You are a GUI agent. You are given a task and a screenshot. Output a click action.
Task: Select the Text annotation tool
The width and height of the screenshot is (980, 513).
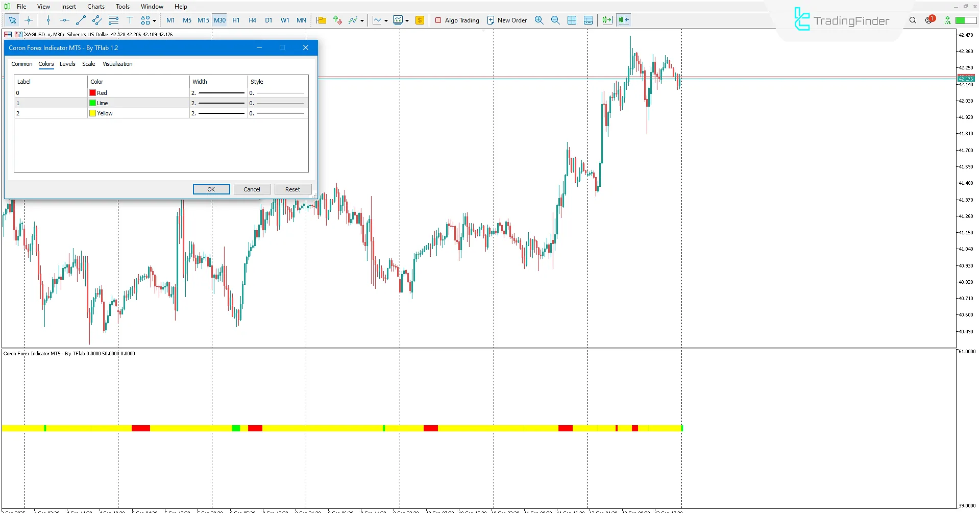click(130, 20)
